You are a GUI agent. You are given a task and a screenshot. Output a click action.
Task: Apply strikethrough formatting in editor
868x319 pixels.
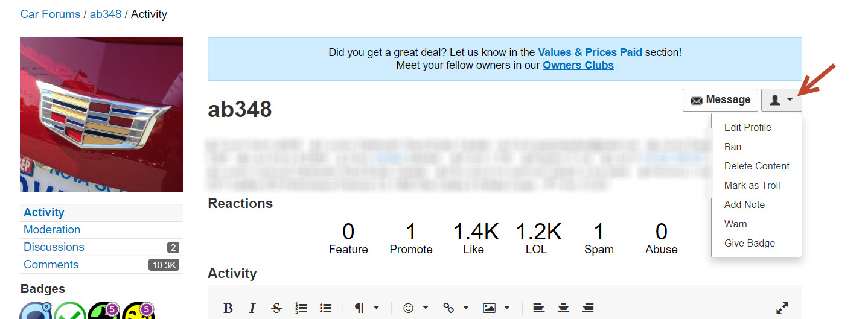276,308
